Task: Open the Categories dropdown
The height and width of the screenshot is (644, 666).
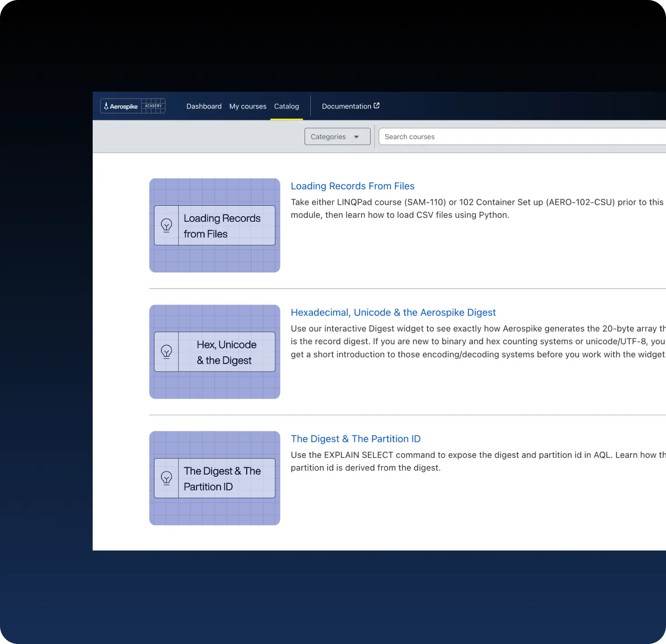Action: [x=337, y=137]
